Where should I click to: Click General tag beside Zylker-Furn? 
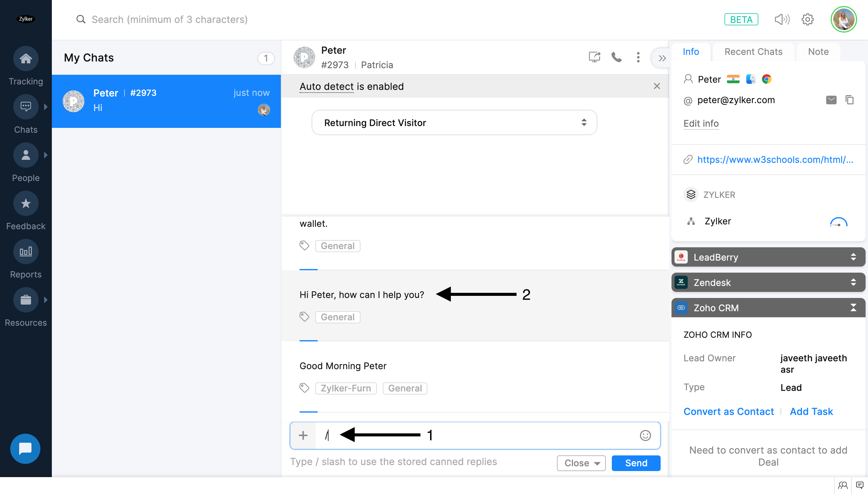tap(405, 388)
